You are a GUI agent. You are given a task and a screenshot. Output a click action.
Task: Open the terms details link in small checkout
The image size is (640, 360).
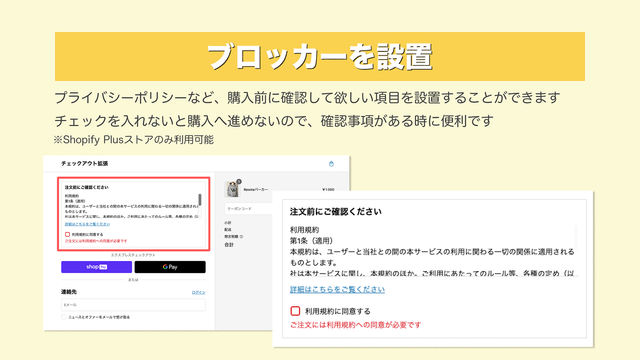point(87,224)
